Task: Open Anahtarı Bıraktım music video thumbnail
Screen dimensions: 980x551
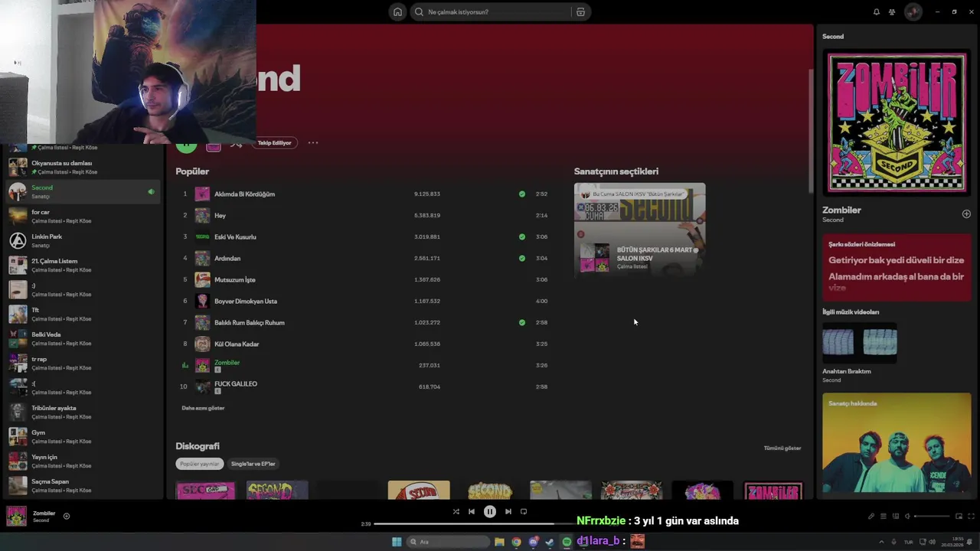Action: tap(860, 342)
